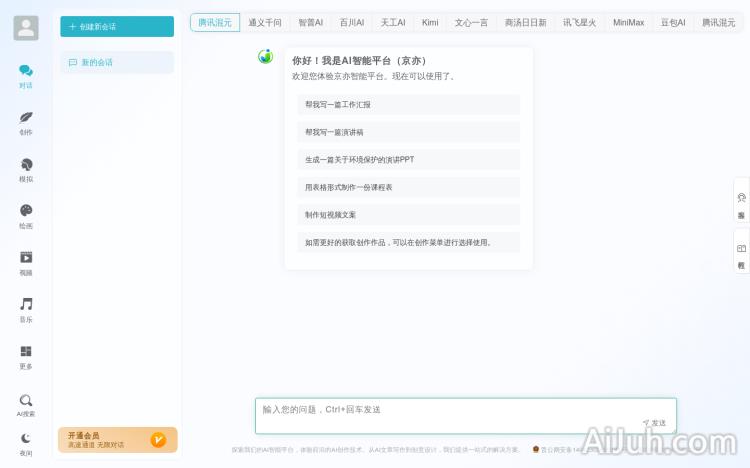This screenshot has height=468, width=750.
Task: Open the customer service side panel
Action: coord(741,204)
